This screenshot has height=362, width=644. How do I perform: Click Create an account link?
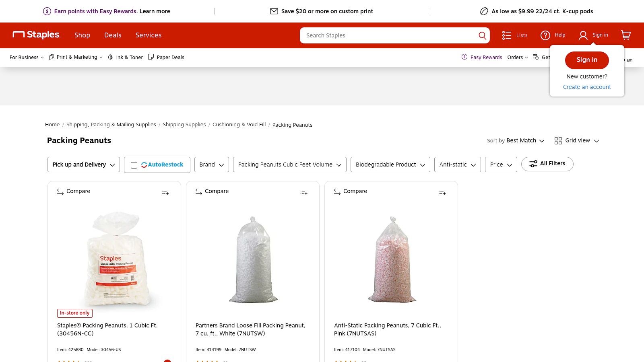(587, 87)
